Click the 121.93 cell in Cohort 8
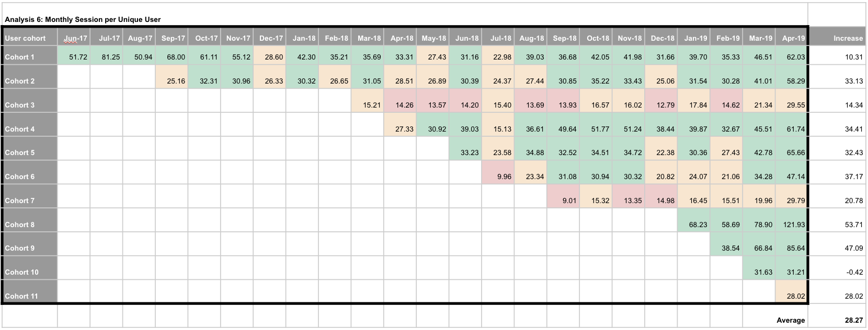The width and height of the screenshot is (868, 330). pos(793,225)
